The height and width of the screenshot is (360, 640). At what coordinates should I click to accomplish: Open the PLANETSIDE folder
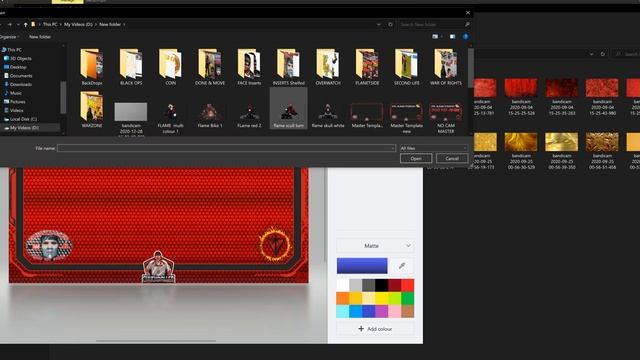pyautogui.click(x=367, y=67)
